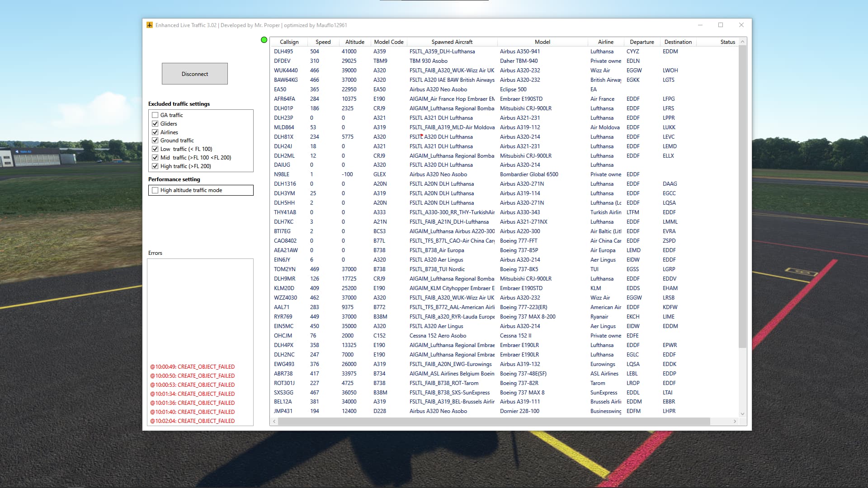Uncheck the Gliders exclusion checkbox
This screenshot has height=488, width=868.
(x=155, y=124)
